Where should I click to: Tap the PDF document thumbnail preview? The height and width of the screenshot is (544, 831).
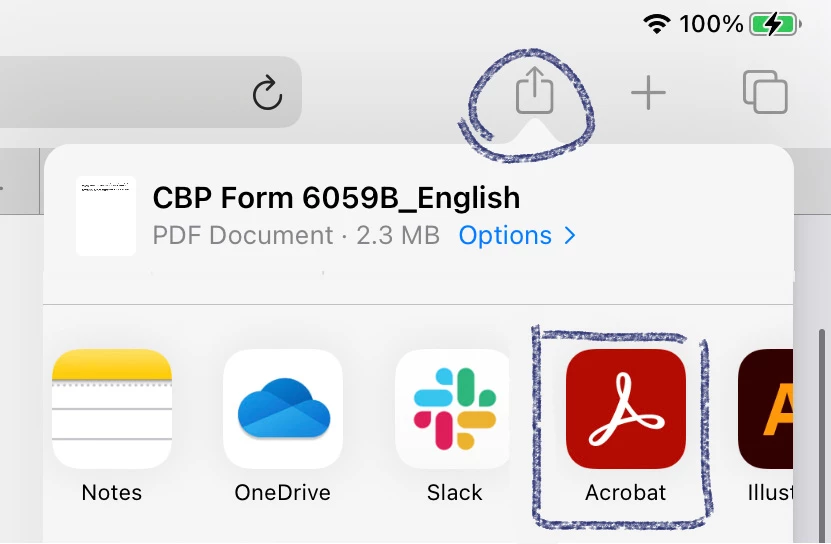[x=106, y=216]
